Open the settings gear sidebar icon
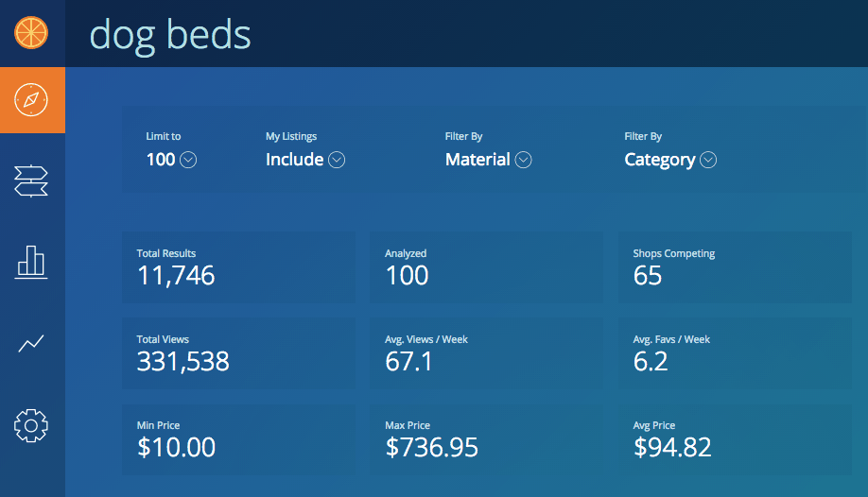868x497 pixels. point(31,425)
